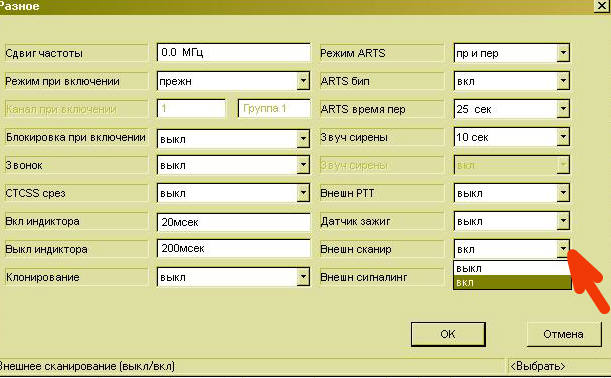The height and width of the screenshot is (378, 611).
Task: Click the Отмена button
Action: [563, 334]
